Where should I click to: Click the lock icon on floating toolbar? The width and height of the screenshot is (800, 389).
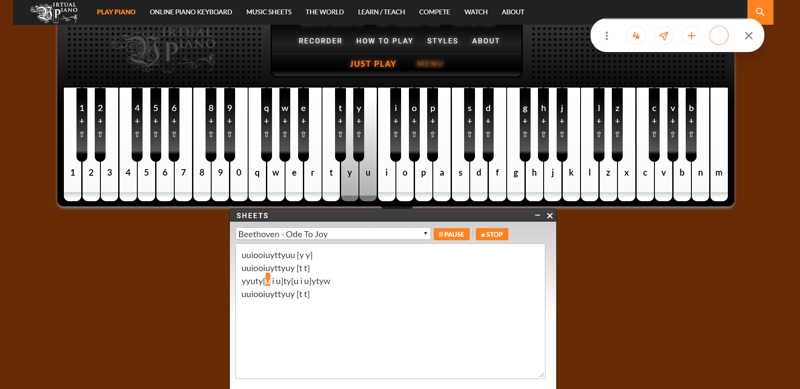pos(636,36)
